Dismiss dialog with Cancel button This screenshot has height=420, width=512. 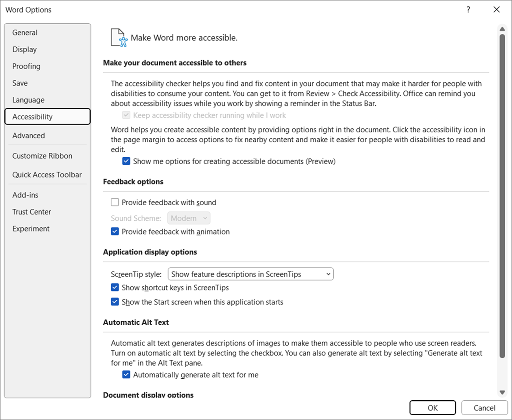coord(484,408)
